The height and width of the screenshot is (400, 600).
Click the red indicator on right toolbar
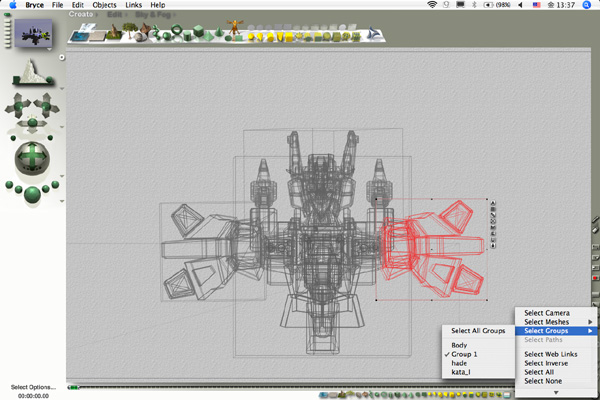594,279
